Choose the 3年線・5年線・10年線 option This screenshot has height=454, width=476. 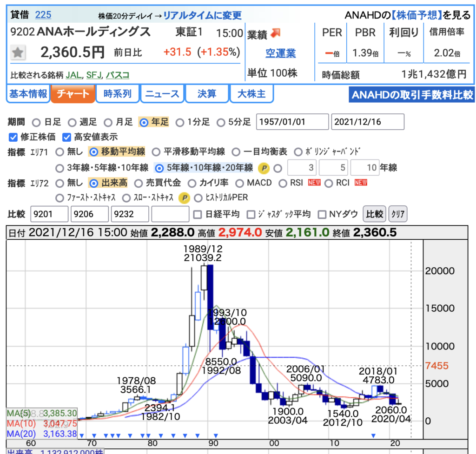click(60, 168)
